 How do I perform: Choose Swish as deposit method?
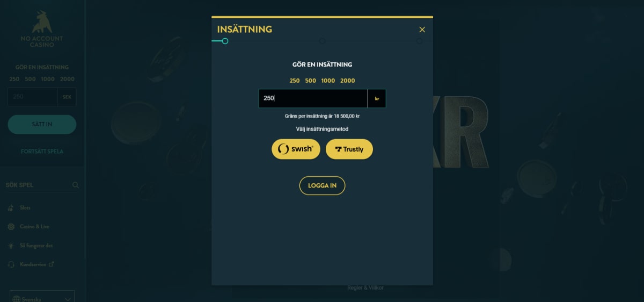[x=296, y=149]
